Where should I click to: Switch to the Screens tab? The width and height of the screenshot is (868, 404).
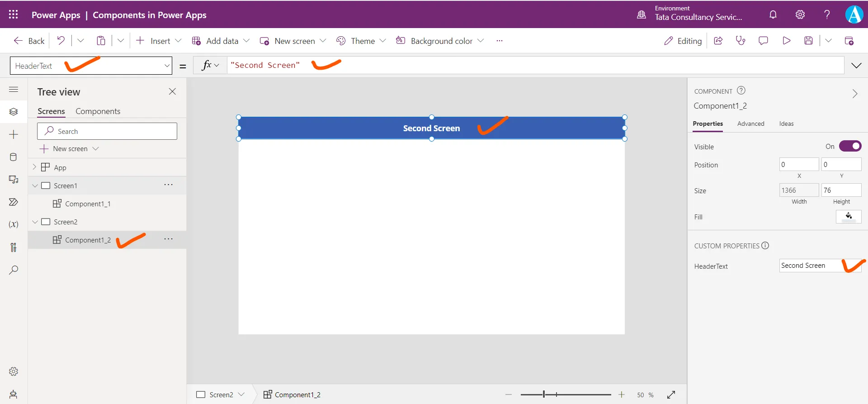click(51, 111)
